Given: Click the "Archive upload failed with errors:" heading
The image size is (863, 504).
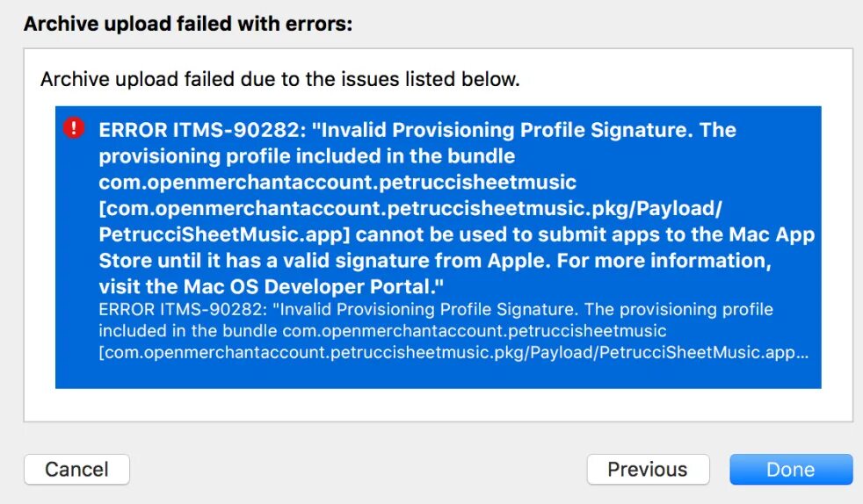Looking at the screenshot, I should click(188, 24).
